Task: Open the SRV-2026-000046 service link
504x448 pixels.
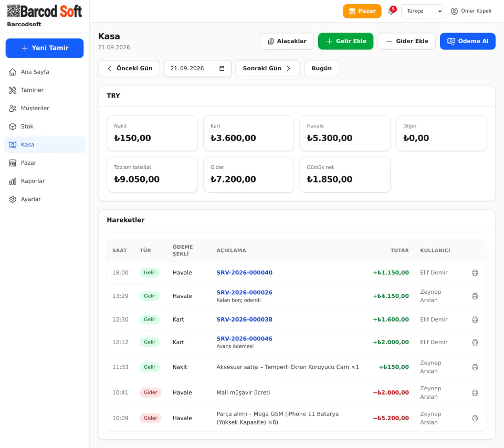Action: [x=244, y=339]
